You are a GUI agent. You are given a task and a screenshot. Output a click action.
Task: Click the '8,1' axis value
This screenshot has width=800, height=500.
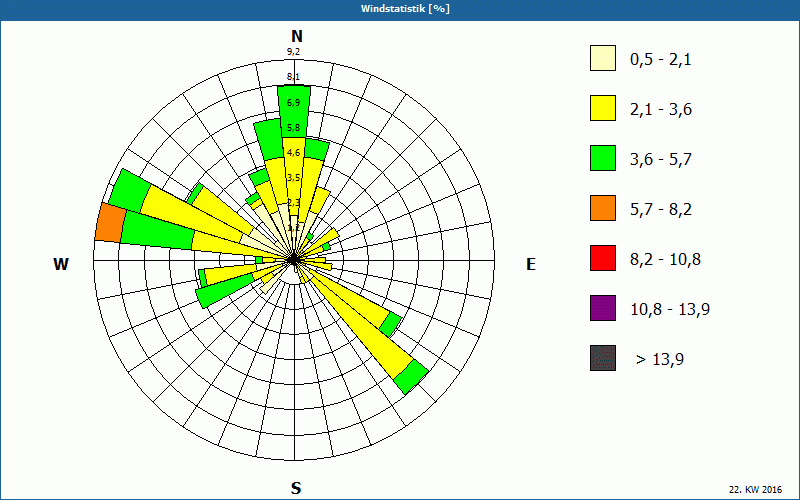click(x=293, y=77)
